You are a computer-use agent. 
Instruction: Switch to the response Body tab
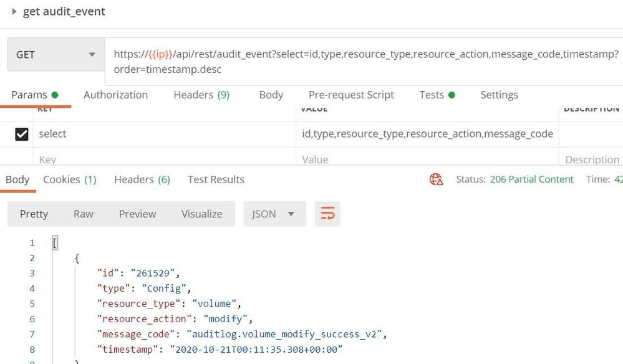[x=17, y=180]
